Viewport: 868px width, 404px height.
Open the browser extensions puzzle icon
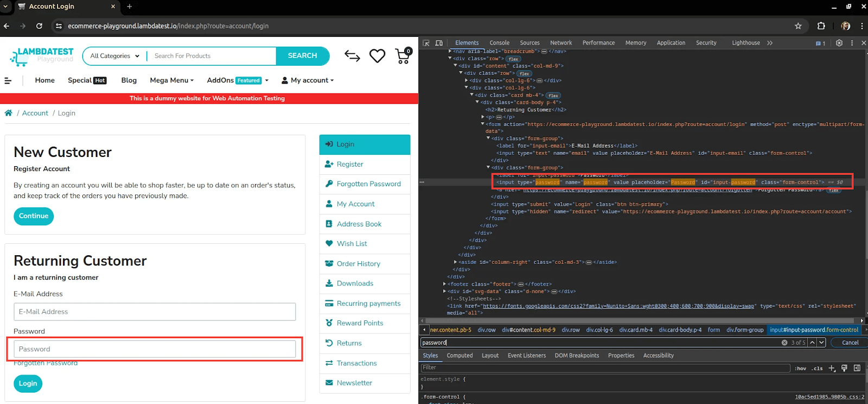[821, 26]
